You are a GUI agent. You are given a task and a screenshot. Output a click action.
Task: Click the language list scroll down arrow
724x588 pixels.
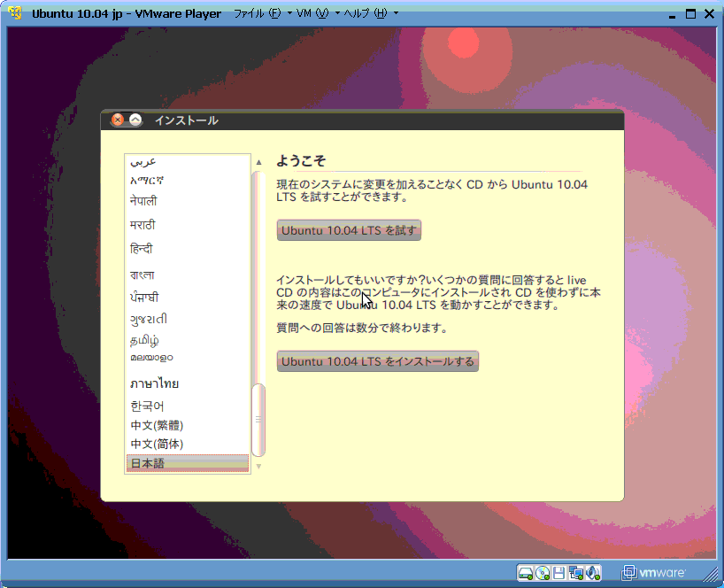[258, 466]
